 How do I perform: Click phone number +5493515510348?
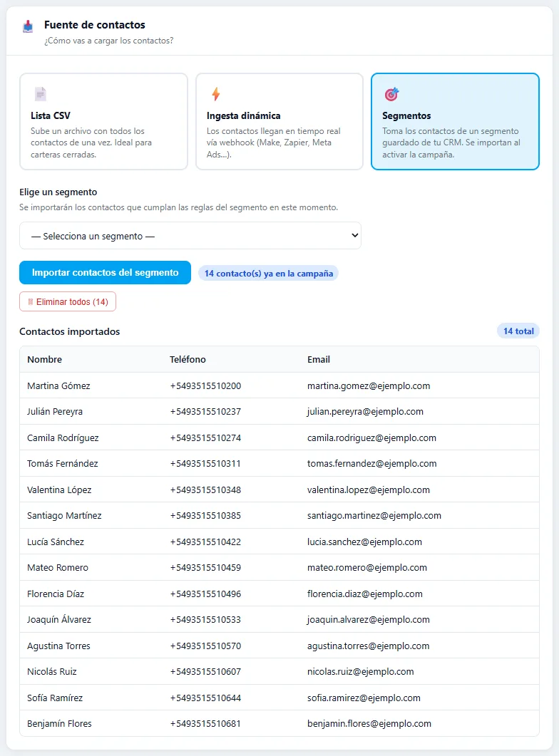click(205, 490)
